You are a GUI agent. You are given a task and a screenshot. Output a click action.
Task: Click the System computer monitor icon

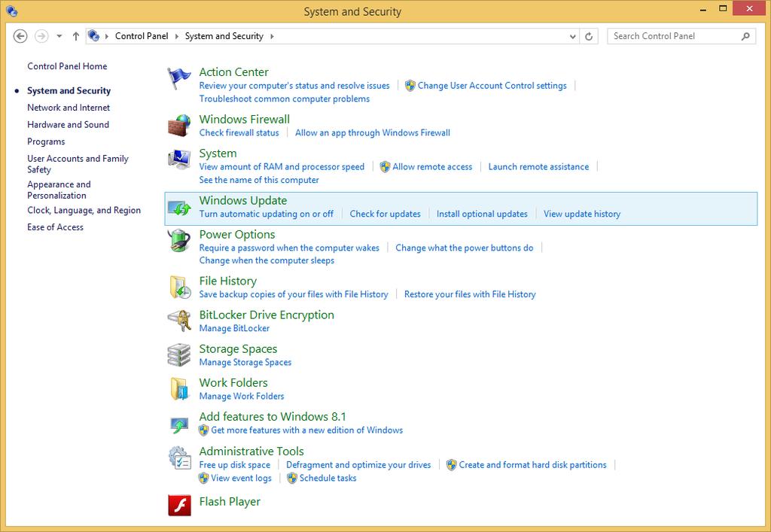tap(178, 160)
